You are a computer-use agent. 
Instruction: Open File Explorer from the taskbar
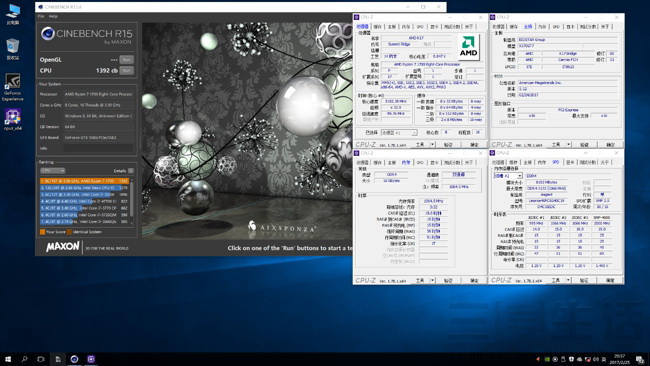click(58, 359)
